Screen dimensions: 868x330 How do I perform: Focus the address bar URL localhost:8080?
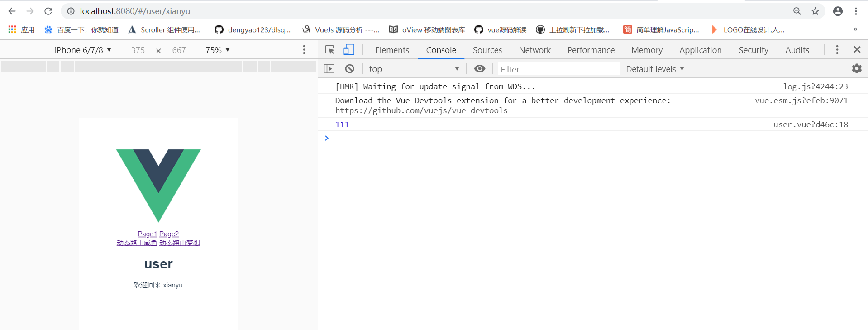[135, 11]
